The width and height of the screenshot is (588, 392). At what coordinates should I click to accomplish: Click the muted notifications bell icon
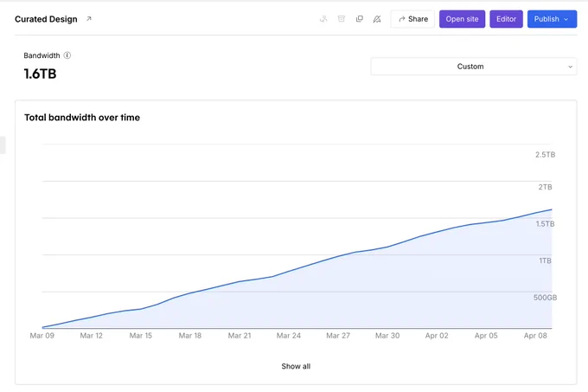pyautogui.click(x=377, y=19)
